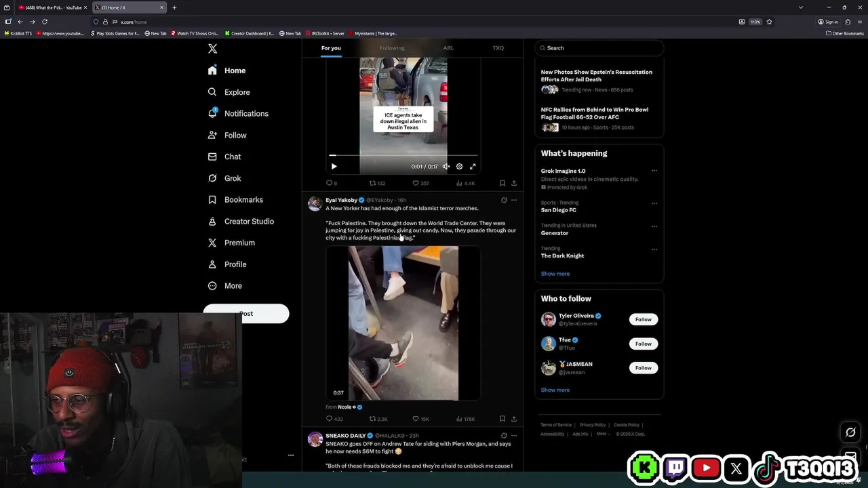This screenshot has width=868, height=488.
Task: Open Grok from the sidebar
Action: pyautogui.click(x=224, y=178)
